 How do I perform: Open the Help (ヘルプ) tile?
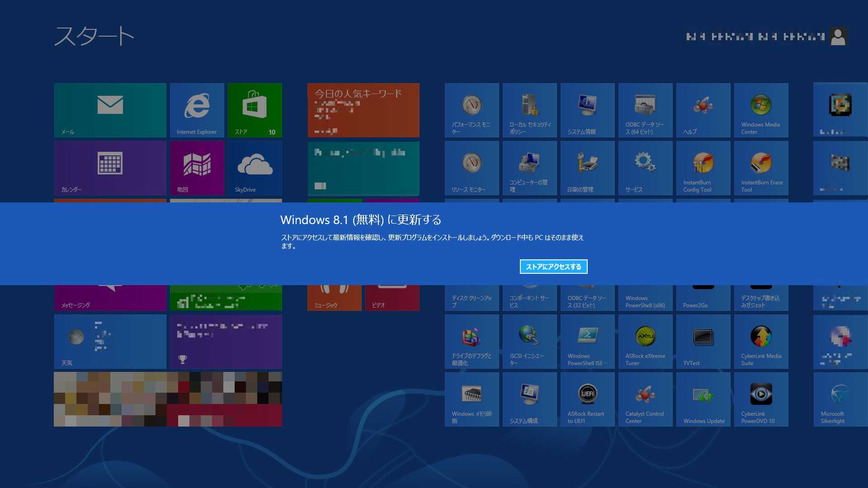(703, 110)
